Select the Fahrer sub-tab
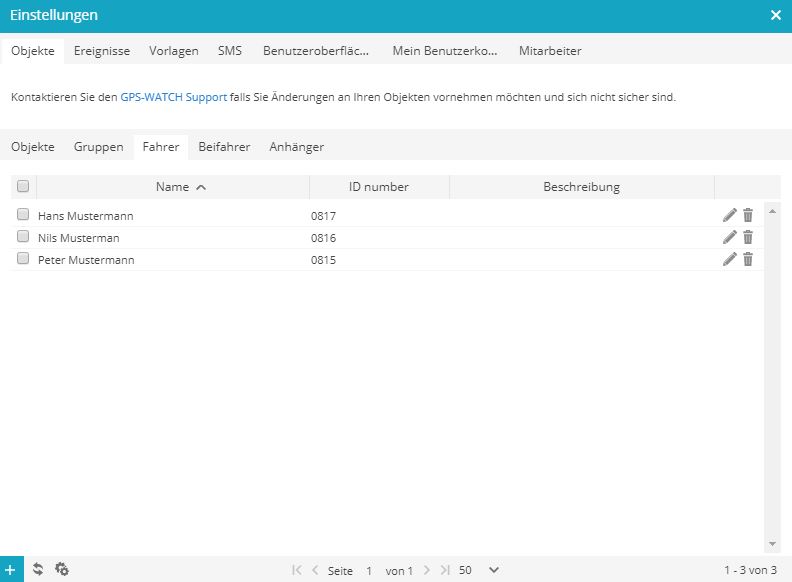 (x=161, y=147)
